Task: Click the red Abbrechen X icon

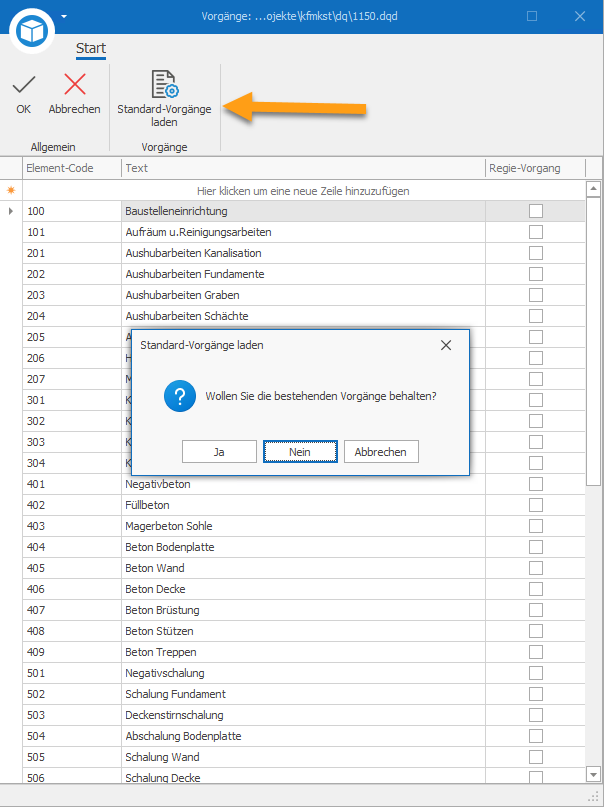Action: point(75,84)
